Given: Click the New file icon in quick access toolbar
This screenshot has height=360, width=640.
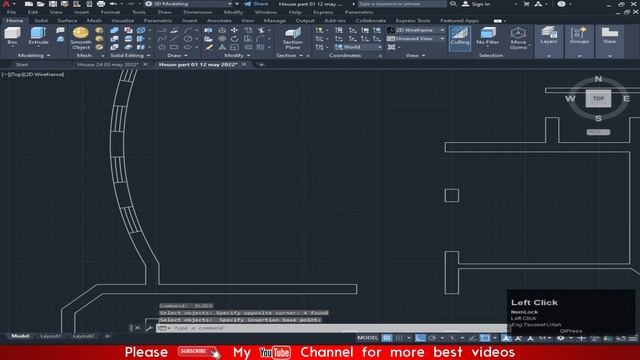Looking at the screenshot, I should (x=29, y=4).
